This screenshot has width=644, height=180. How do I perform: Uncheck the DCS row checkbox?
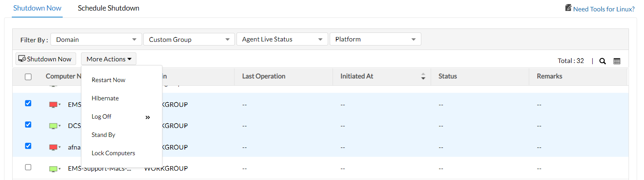pyautogui.click(x=28, y=124)
